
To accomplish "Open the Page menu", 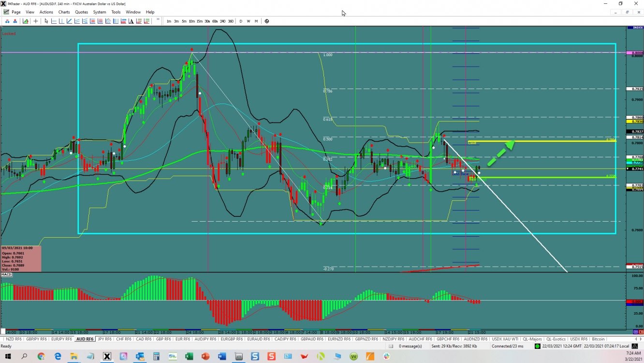I will (x=16, y=12).
